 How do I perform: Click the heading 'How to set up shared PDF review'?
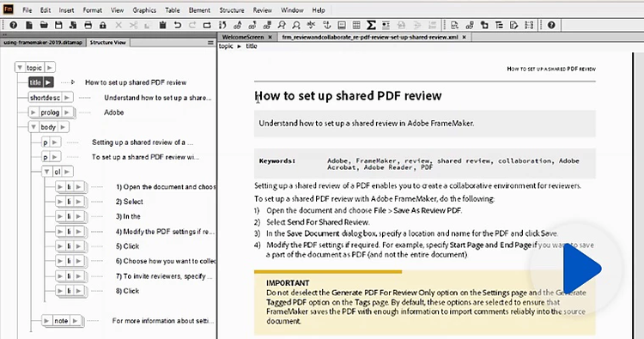(x=349, y=96)
